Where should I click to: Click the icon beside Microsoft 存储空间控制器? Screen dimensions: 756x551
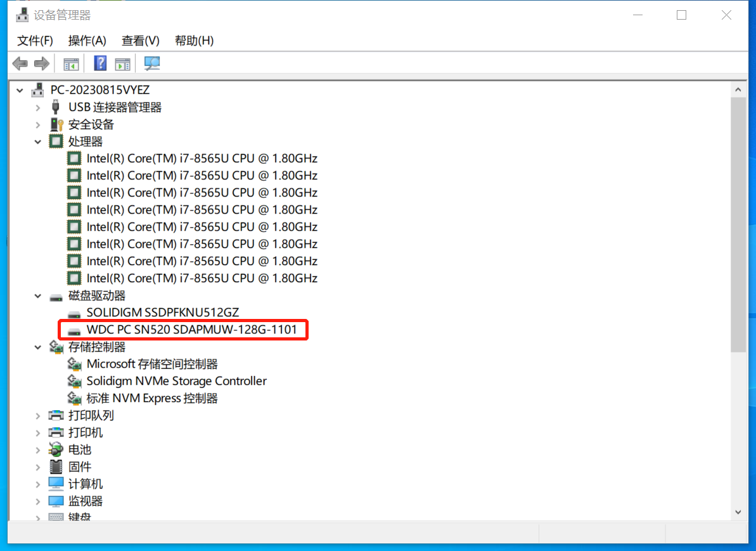(74, 364)
